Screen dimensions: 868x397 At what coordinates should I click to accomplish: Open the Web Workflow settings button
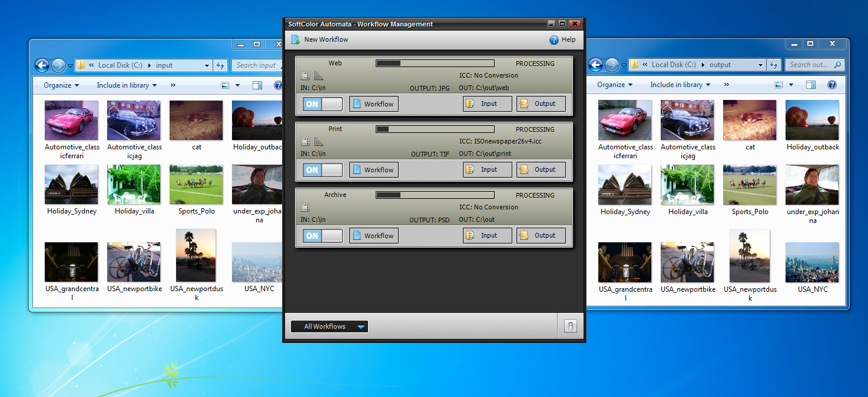pos(374,104)
